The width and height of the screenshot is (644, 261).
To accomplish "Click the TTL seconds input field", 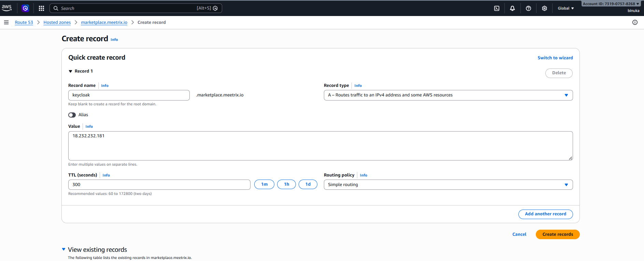I will click(159, 185).
